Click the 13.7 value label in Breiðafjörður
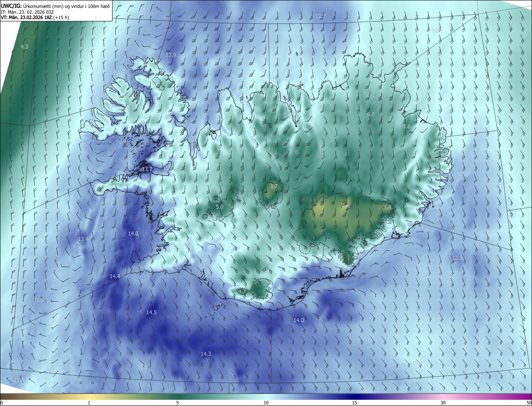 tap(148, 169)
